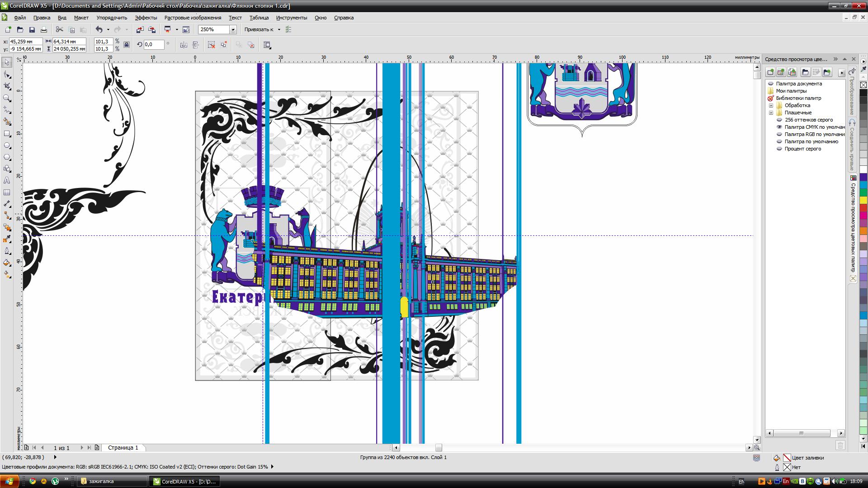Select the Shape edit tool
This screenshot has height=488, width=868.
tap(7, 74)
